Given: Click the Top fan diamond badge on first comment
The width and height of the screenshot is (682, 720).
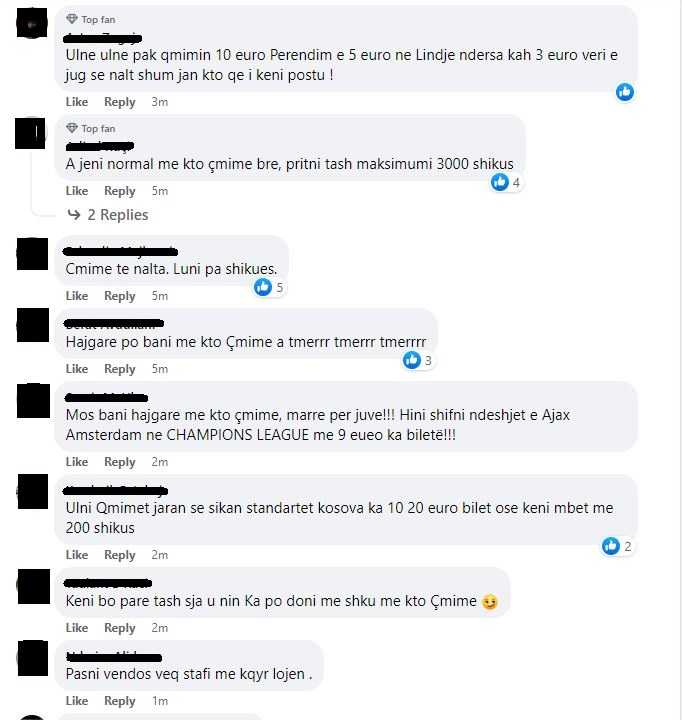Looking at the screenshot, I should pos(72,19).
